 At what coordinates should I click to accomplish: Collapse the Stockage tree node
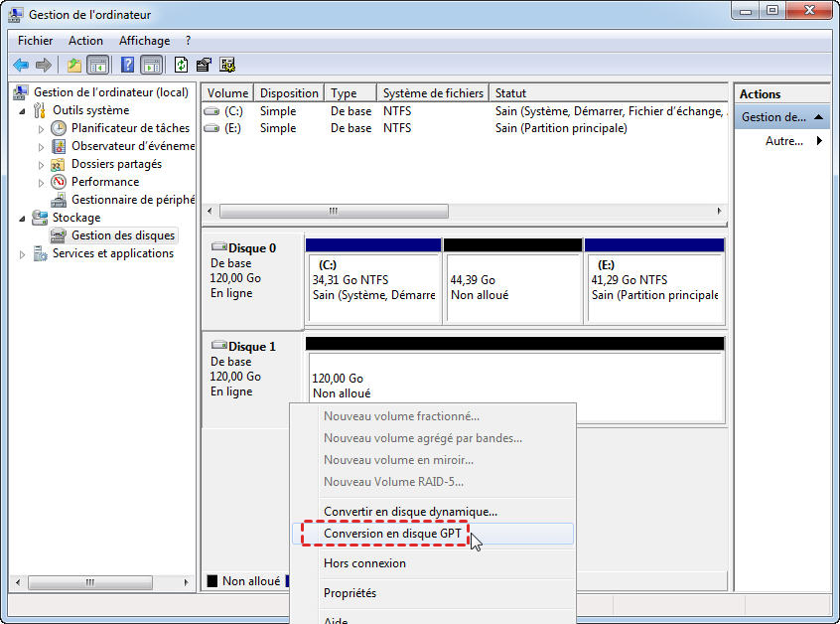[x=22, y=219]
